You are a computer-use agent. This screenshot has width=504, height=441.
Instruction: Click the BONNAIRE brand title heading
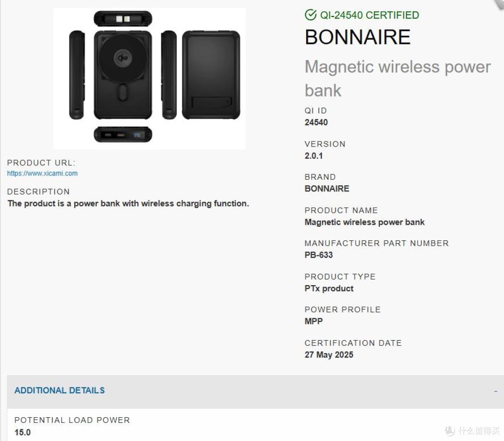358,37
